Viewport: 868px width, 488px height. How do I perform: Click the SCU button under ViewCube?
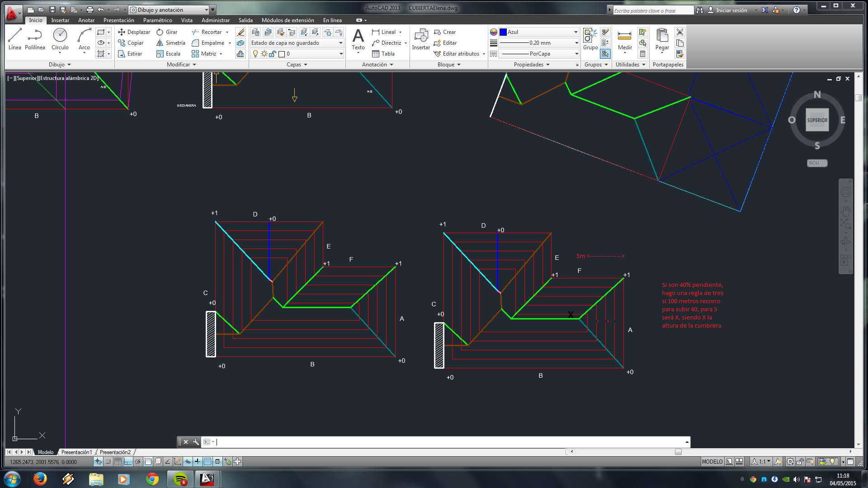(x=817, y=163)
